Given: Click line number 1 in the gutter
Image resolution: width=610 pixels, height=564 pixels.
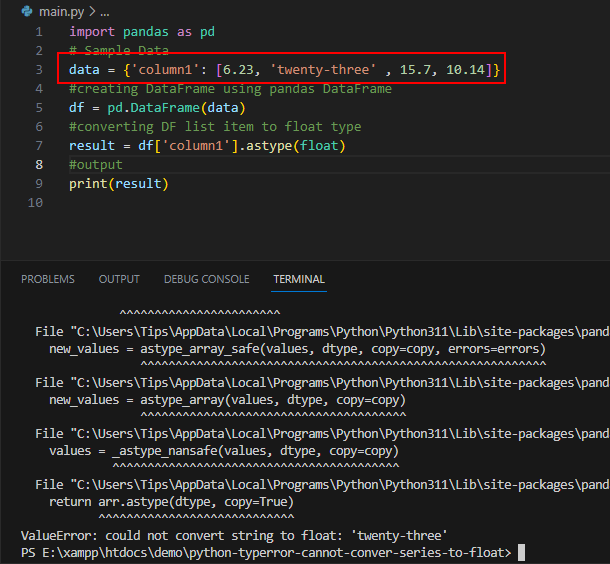Looking at the screenshot, I should 39,32.
